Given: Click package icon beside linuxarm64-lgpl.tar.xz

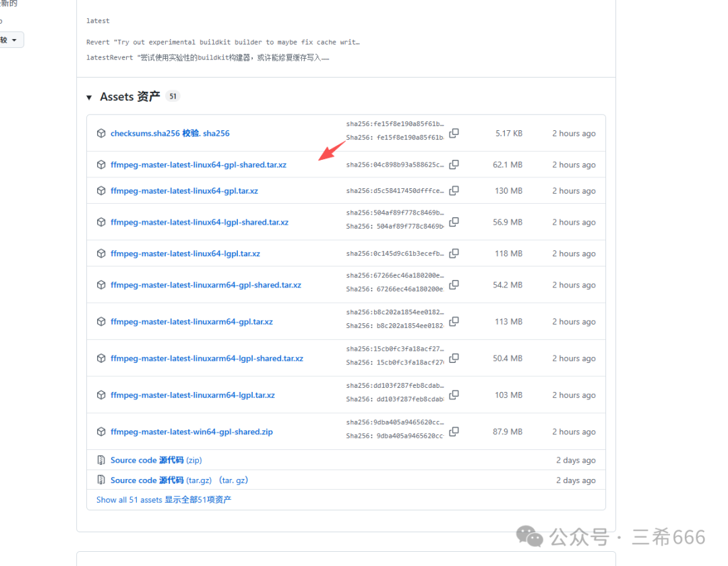Looking at the screenshot, I should pyautogui.click(x=101, y=395).
